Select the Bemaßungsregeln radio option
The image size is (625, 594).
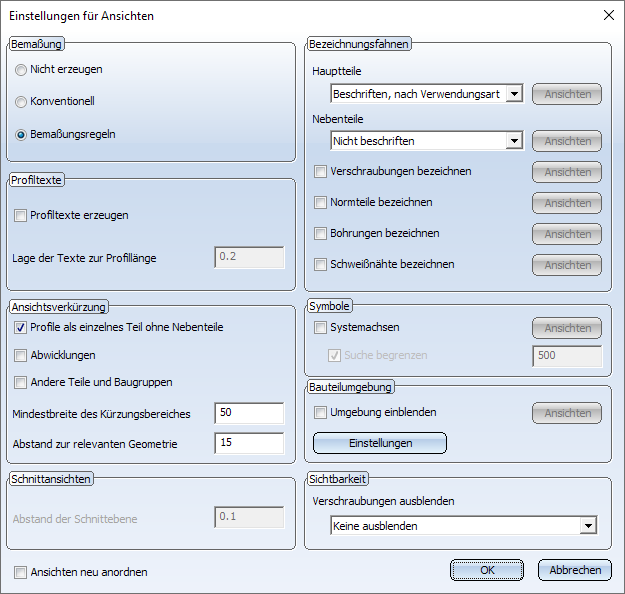pos(21,134)
